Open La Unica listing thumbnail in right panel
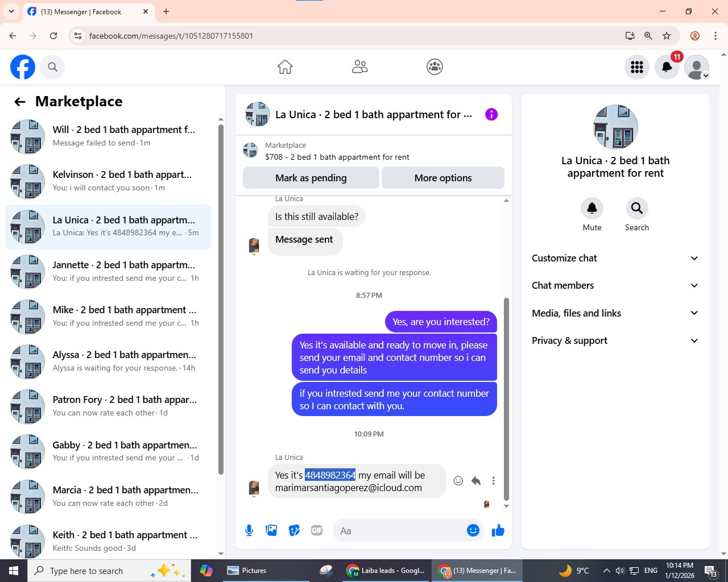728x582 pixels. coord(615,127)
